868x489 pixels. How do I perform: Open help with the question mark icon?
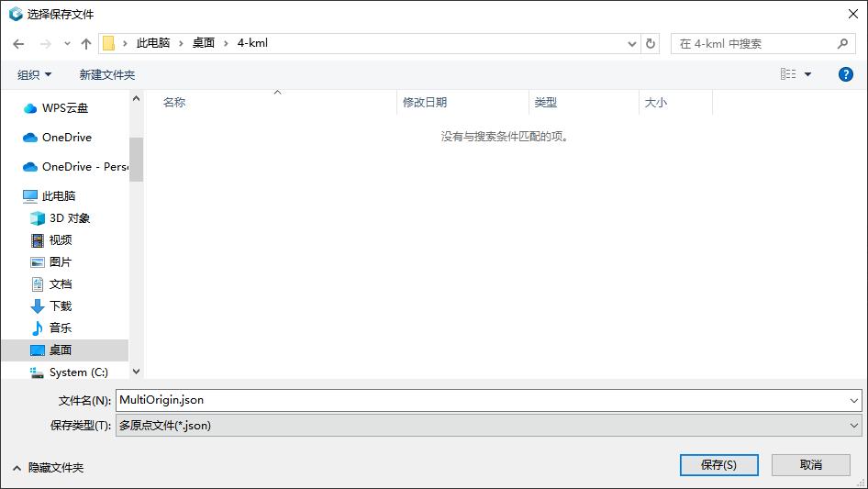click(845, 74)
